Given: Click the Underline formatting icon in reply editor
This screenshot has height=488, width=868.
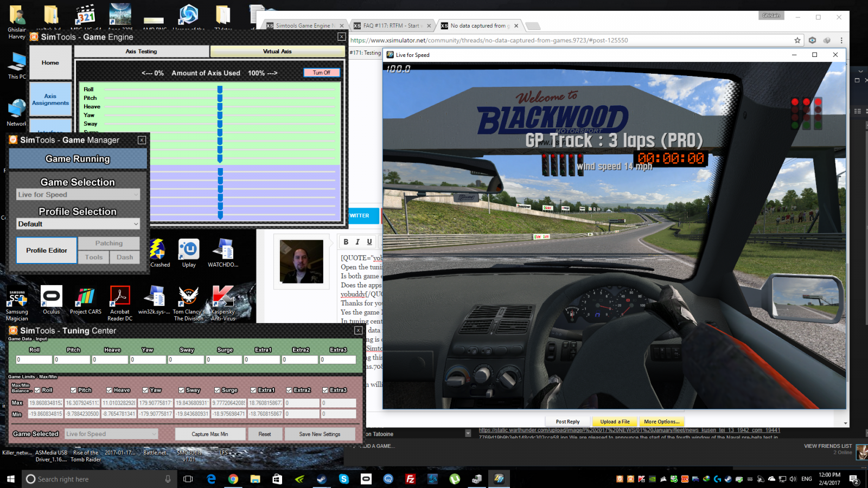Looking at the screenshot, I should tap(369, 242).
